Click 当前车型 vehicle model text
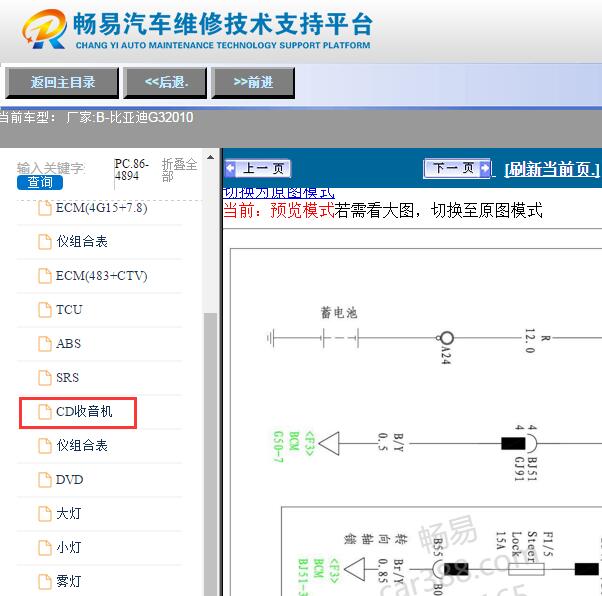Screen dimensions: 602x596 (x=97, y=118)
